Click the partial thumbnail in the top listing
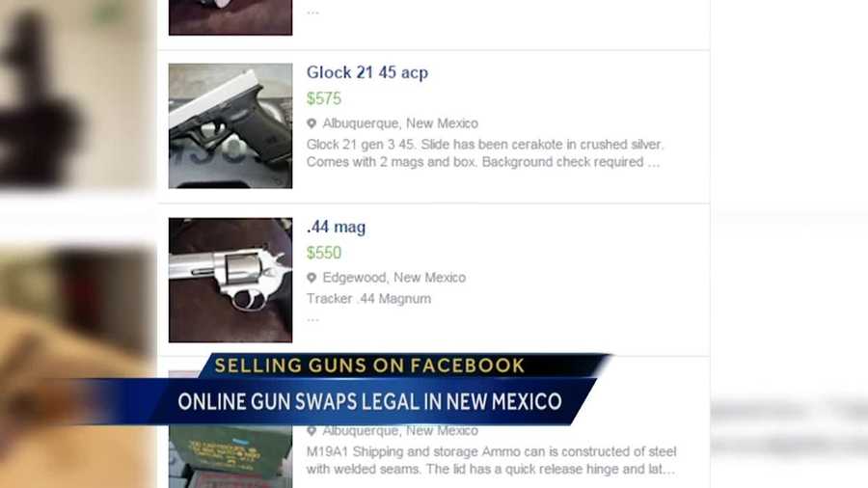Viewport: 868px width, 488px height. [x=231, y=17]
